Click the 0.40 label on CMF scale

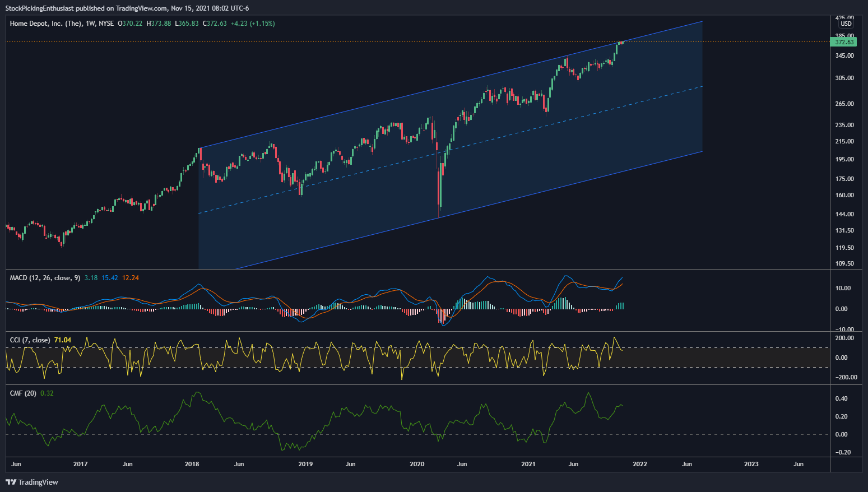point(841,399)
